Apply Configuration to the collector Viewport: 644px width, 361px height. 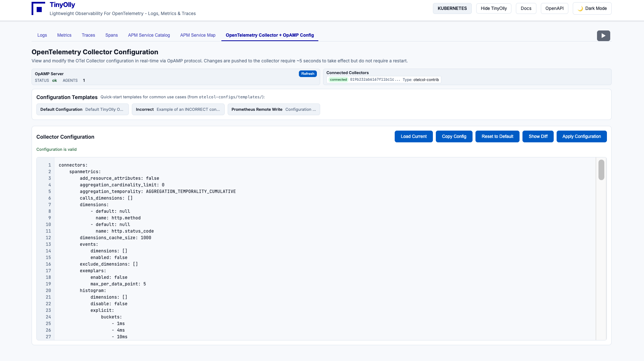582,136
